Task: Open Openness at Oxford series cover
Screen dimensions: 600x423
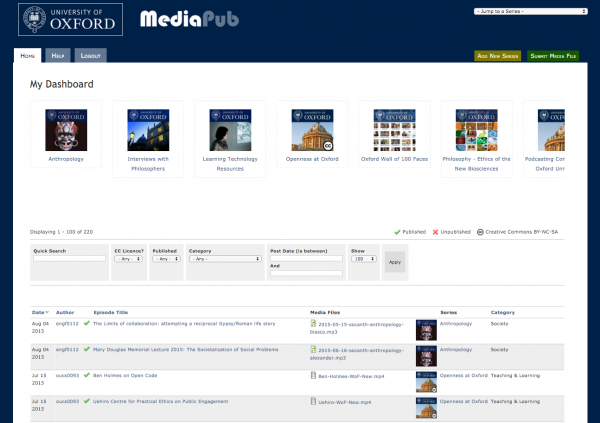Action: click(312, 130)
